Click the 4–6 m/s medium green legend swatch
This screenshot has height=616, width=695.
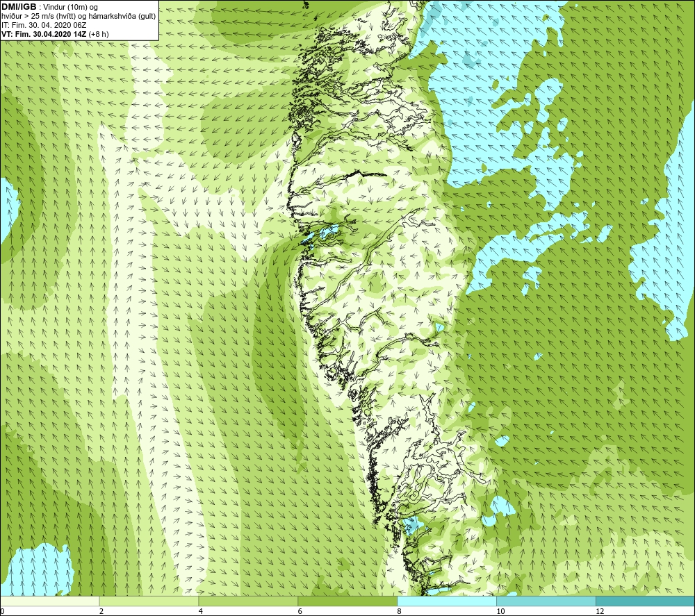[x=248, y=601]
